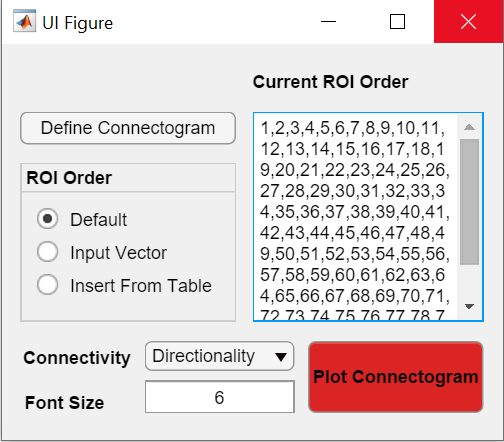Click the Font Size input field
This screenshot has width=504, height=442.
[220, 397]
